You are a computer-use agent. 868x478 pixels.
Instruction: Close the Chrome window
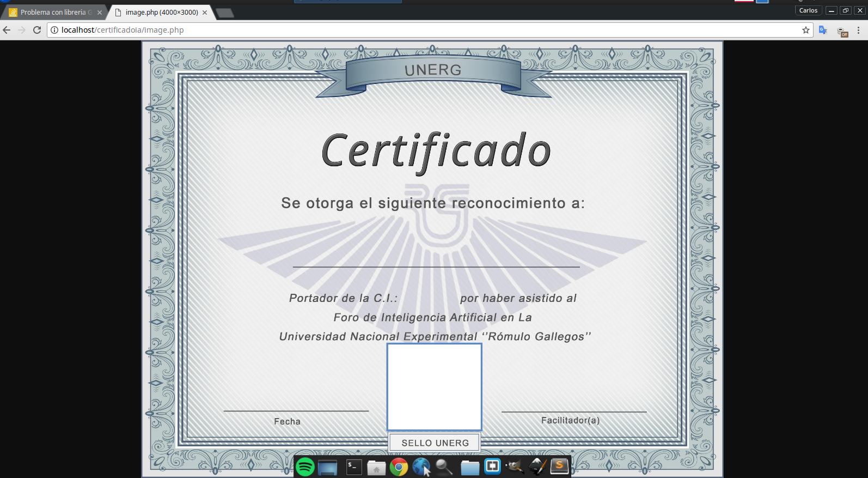pos(860,10)
